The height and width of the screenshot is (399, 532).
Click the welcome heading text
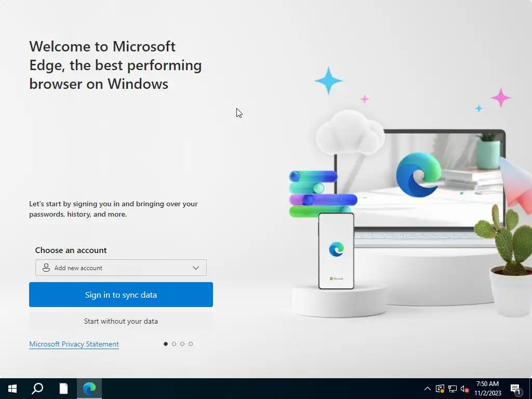(115, 65)
